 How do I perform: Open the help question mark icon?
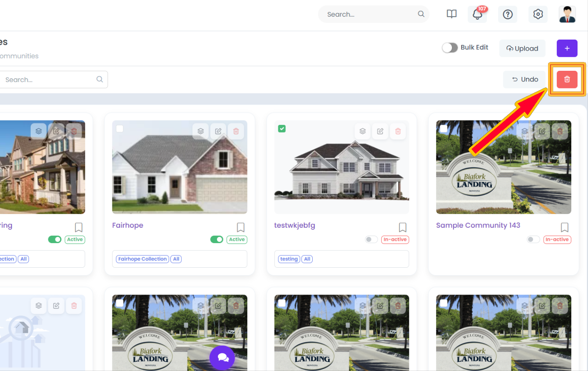click(508, 14)
